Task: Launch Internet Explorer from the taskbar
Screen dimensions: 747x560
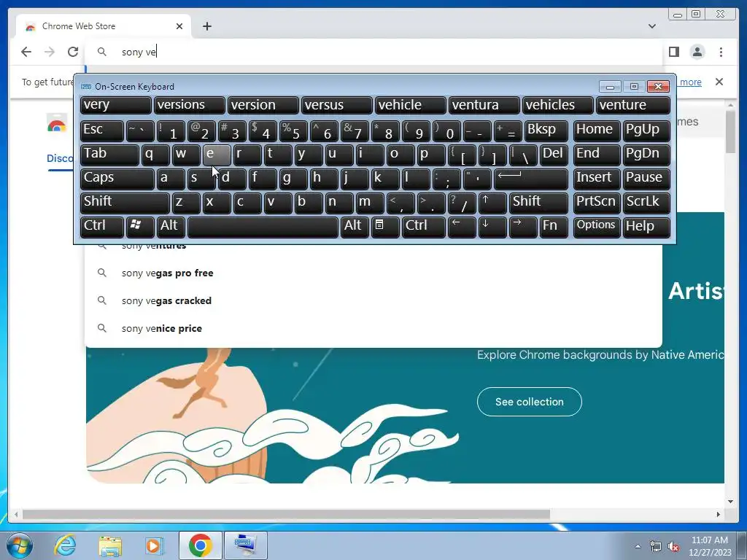Action: 64,545
